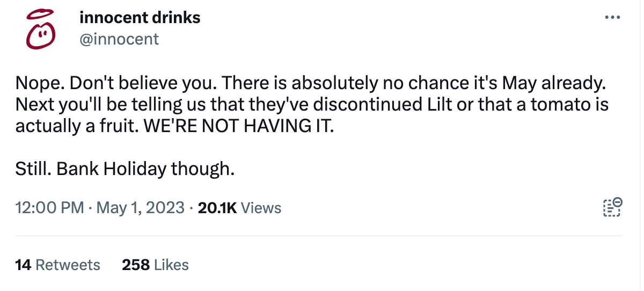View the 258 Likes list

click(x=155, y=265)
